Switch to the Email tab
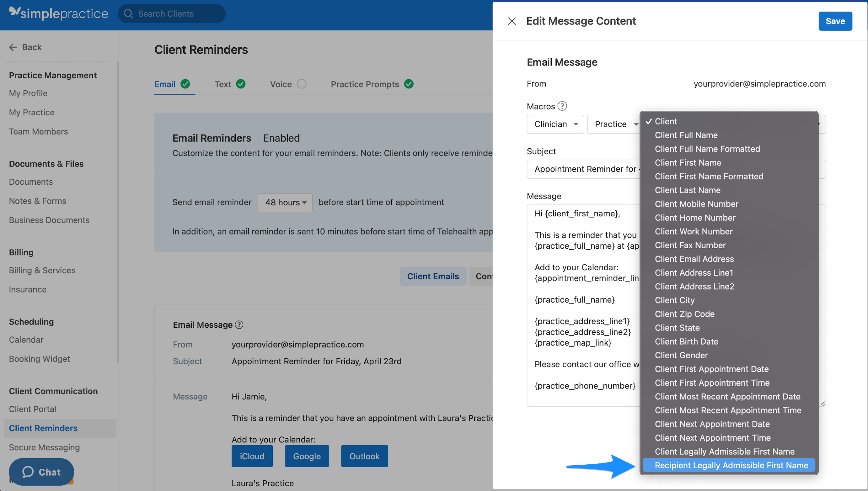This screenshot has width=868, height=491. click(x=165, y=84)
